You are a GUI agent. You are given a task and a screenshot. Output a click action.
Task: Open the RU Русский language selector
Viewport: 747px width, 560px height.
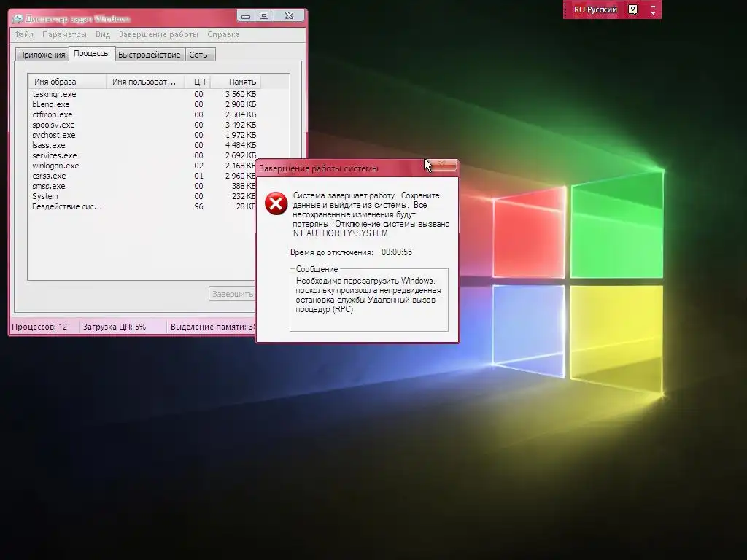click(x=595, y=9)
